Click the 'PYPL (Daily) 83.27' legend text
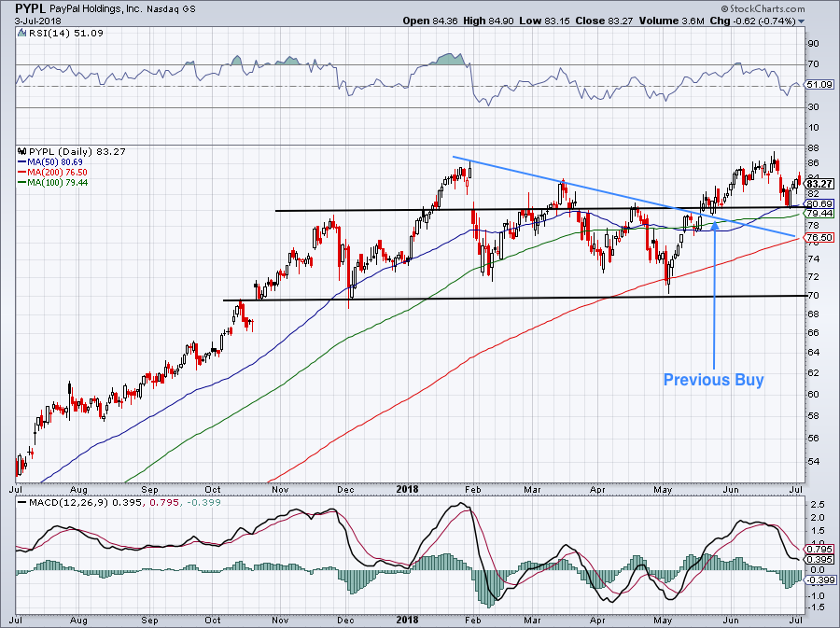840x628 pixels. [x=77, y=151]
